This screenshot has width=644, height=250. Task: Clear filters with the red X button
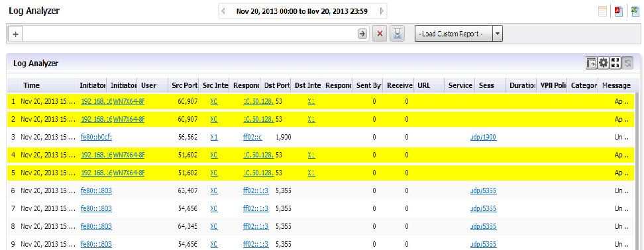[x=380, y=34]
